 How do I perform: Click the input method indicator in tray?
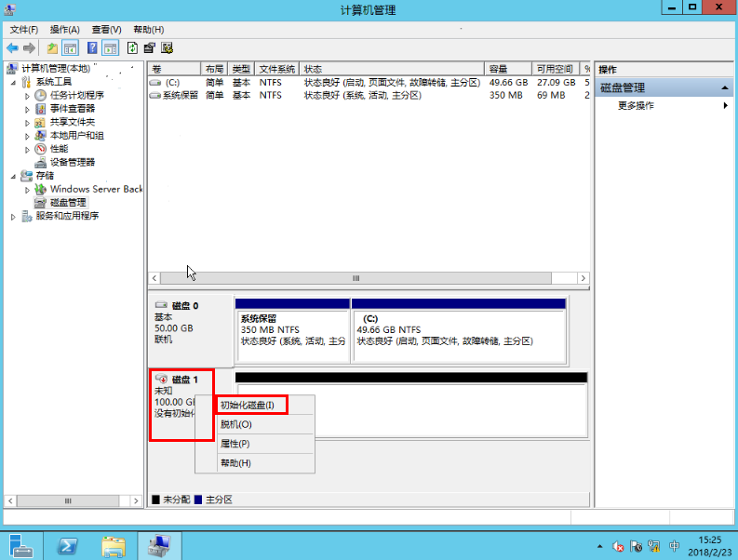674,546
